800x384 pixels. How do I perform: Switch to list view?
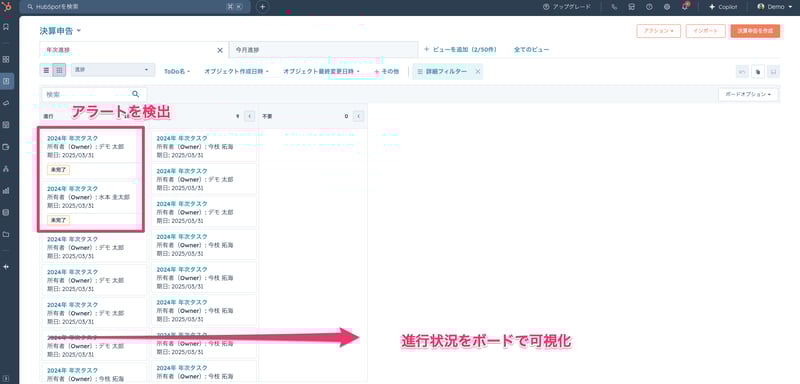pyautogui.click(x=46, y=70)
